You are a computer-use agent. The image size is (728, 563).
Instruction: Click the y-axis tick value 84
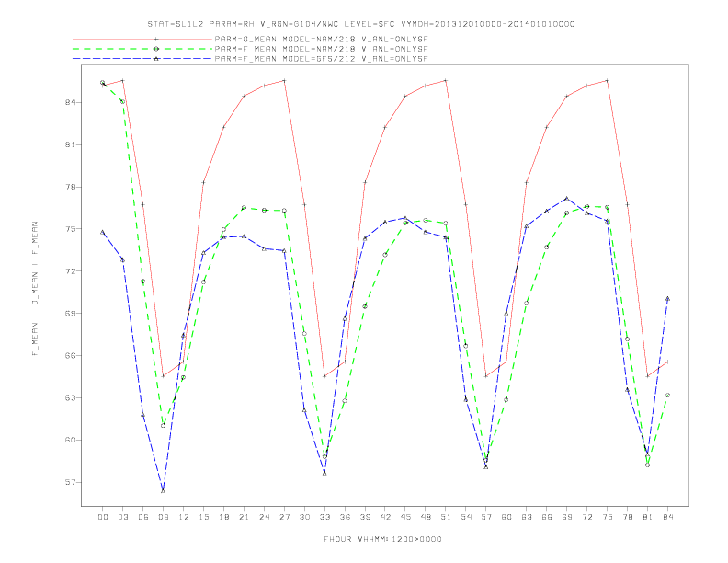(x=71, y=102)
